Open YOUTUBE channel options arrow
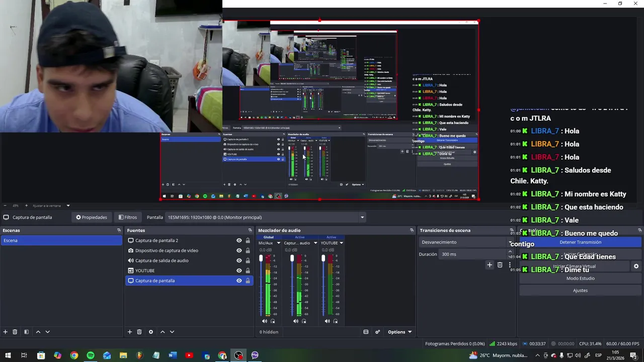The width and height of the screenshot is (644, 362). [341, 243]
